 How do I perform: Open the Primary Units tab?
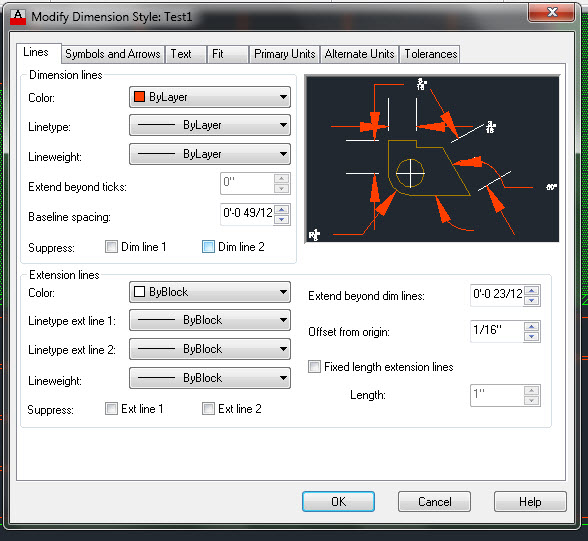(284, 54)
